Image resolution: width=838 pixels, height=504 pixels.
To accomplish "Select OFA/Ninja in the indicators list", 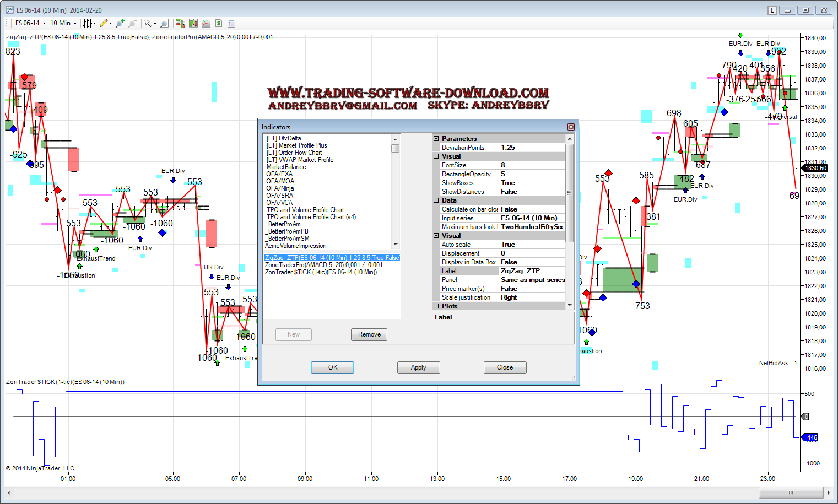I will point(280,188).
